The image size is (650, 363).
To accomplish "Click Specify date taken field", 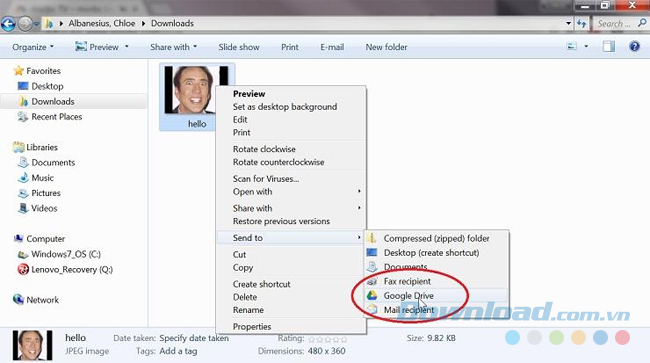I will pyautogui.click(x=194, y=338).
